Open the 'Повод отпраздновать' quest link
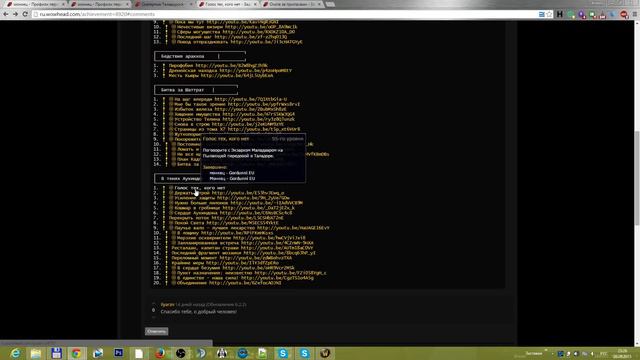Viewport: 640px width, 360px height. pyautogui.click(x=202, y=42)
